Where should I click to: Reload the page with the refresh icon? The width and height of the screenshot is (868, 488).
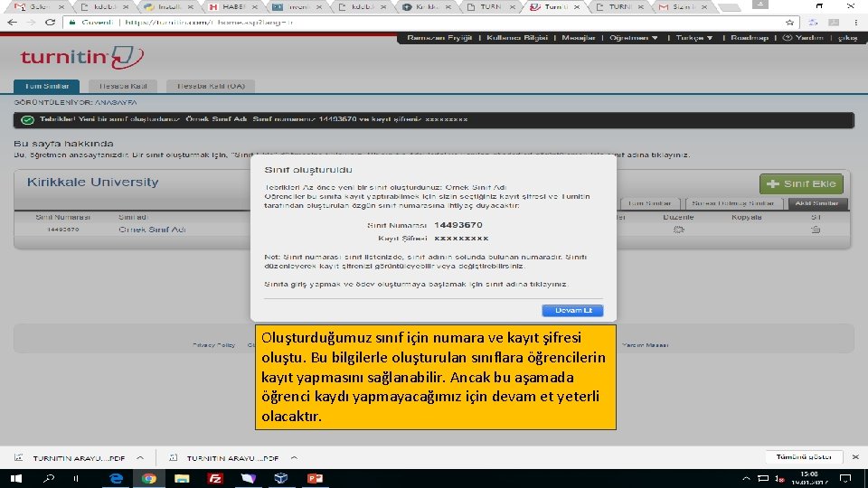click(51, 22)
